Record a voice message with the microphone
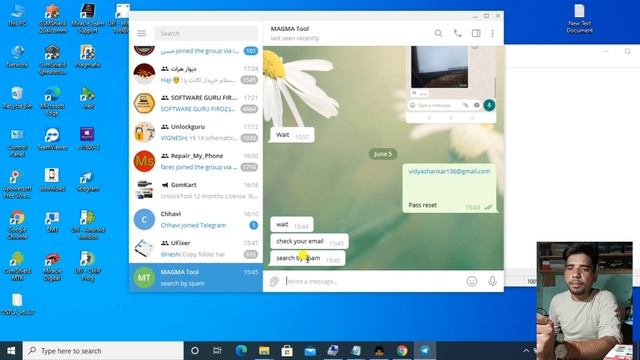Screen dimensions: 640x360 tap(492, 281)
